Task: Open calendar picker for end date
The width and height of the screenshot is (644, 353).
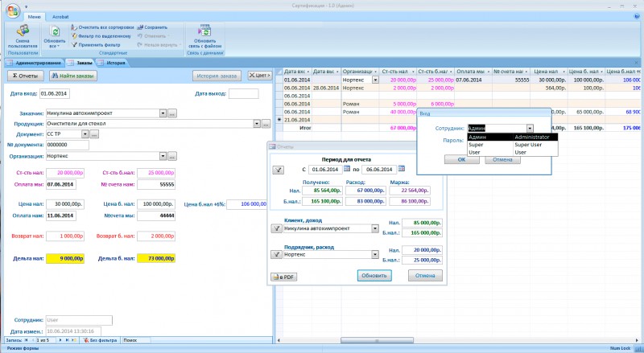Action: (401, 169)
